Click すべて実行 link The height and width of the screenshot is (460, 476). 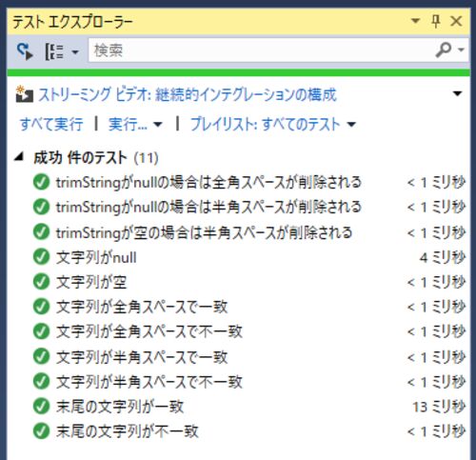pos(51,124)
